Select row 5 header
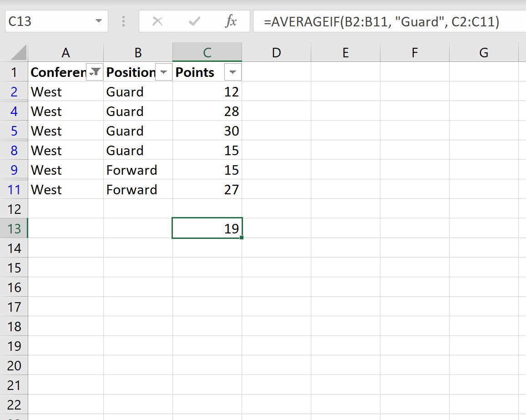This screenshot has height=420, width=526. click(14, 131)
